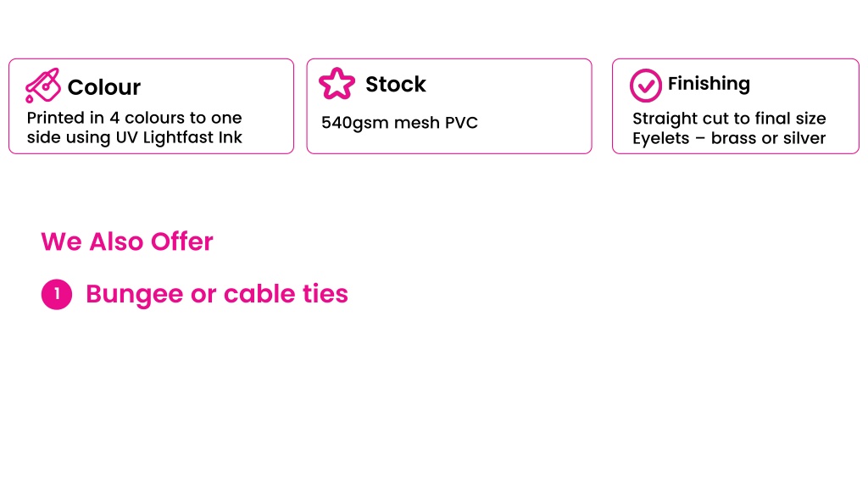Click the UV Lightfast Ink text

(179, 137)
